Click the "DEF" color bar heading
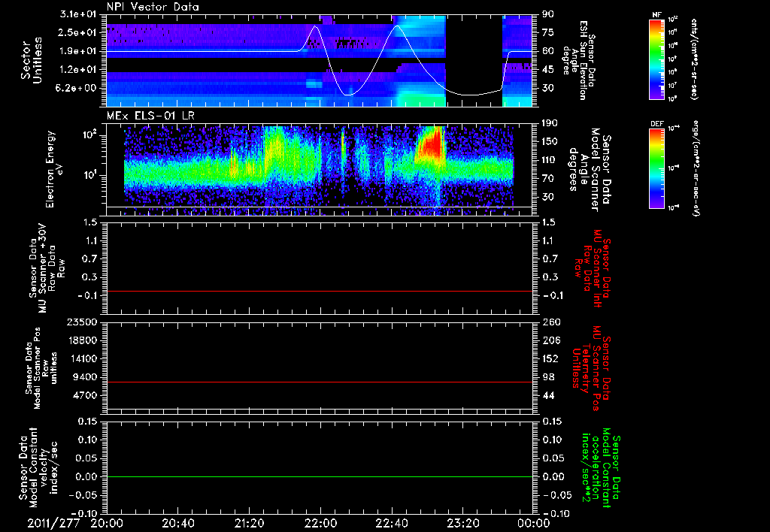 [657, 124]
